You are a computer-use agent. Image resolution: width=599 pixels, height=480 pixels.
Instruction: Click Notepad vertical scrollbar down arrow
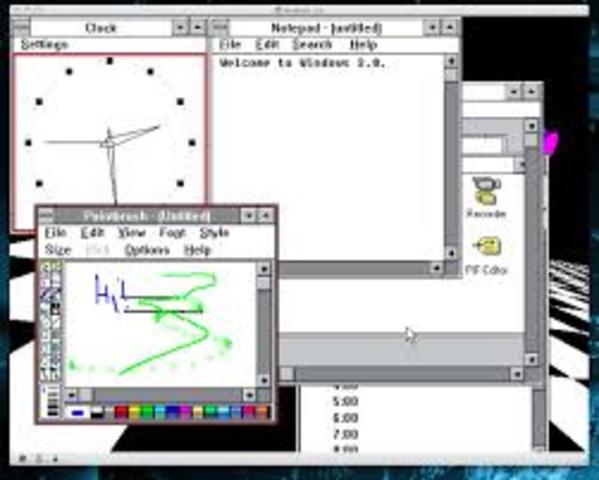(x=452, y=253)
